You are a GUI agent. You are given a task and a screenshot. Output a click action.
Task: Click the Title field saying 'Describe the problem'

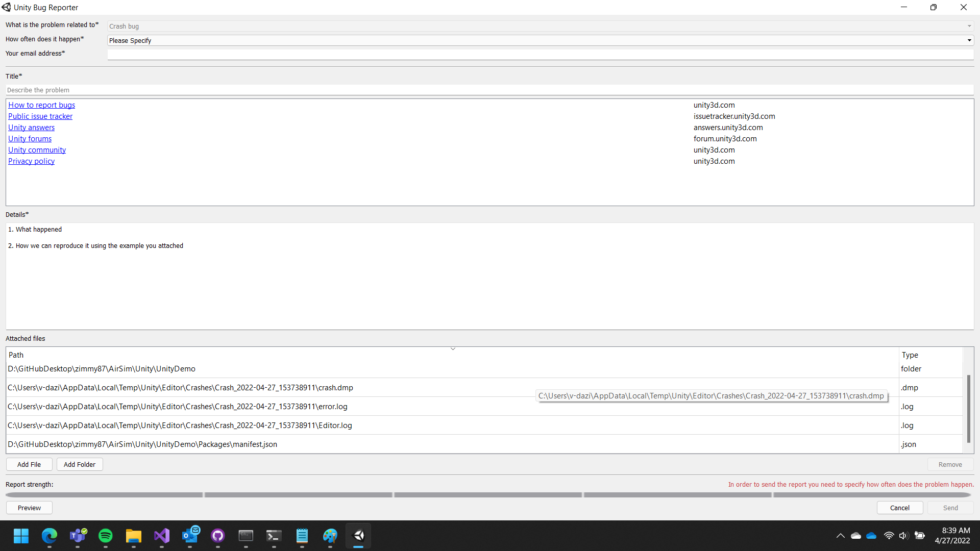[490, 90]
